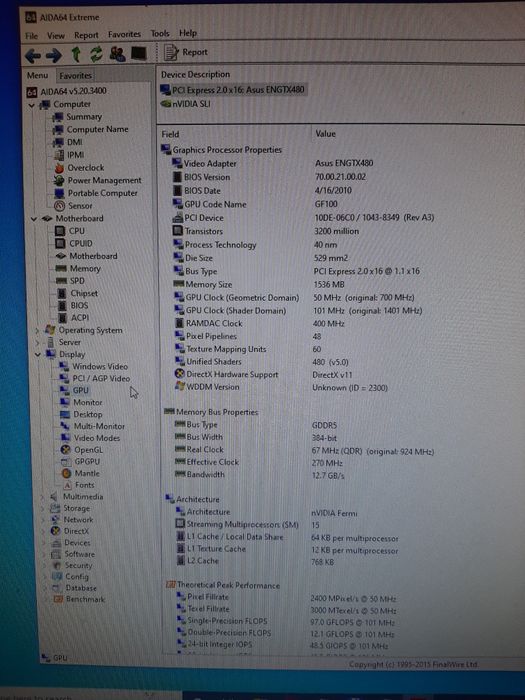Collapse the Display tree node
The width and height of the screenshot is (525, 700).
[x=38, y=355]
